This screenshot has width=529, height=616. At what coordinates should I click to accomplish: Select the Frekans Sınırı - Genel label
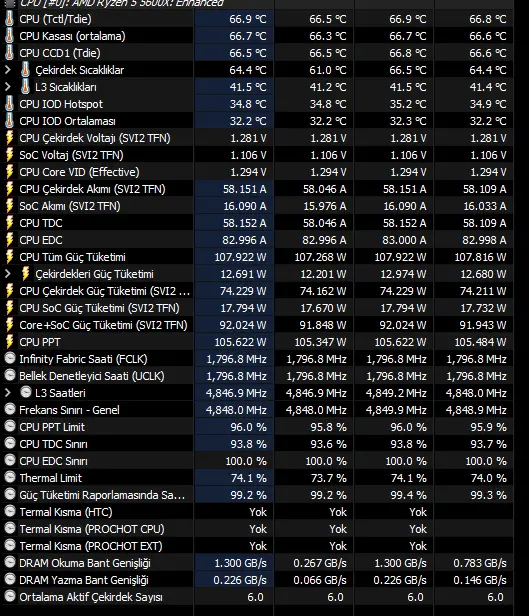(69, 410)
